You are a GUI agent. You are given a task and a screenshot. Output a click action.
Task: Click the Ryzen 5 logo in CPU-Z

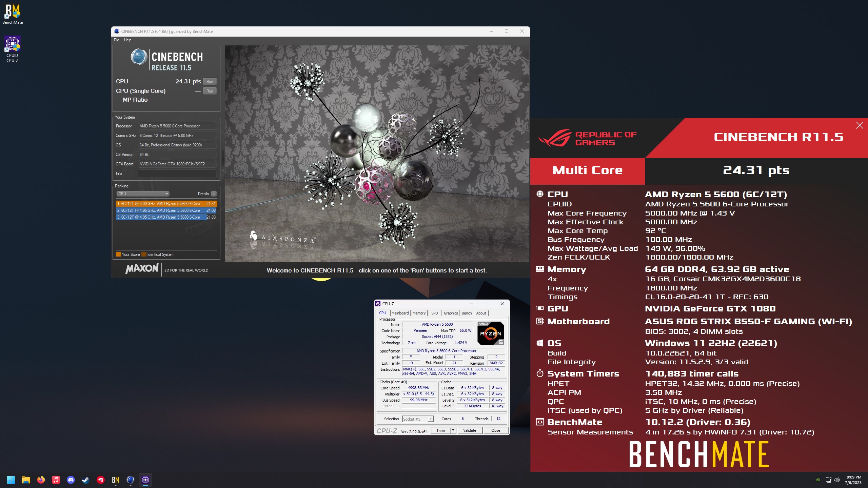[490, 333]
